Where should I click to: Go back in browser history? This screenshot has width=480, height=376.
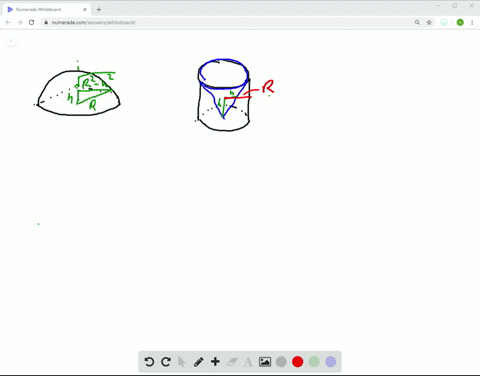pyautogui.click(x=8, y=22)
